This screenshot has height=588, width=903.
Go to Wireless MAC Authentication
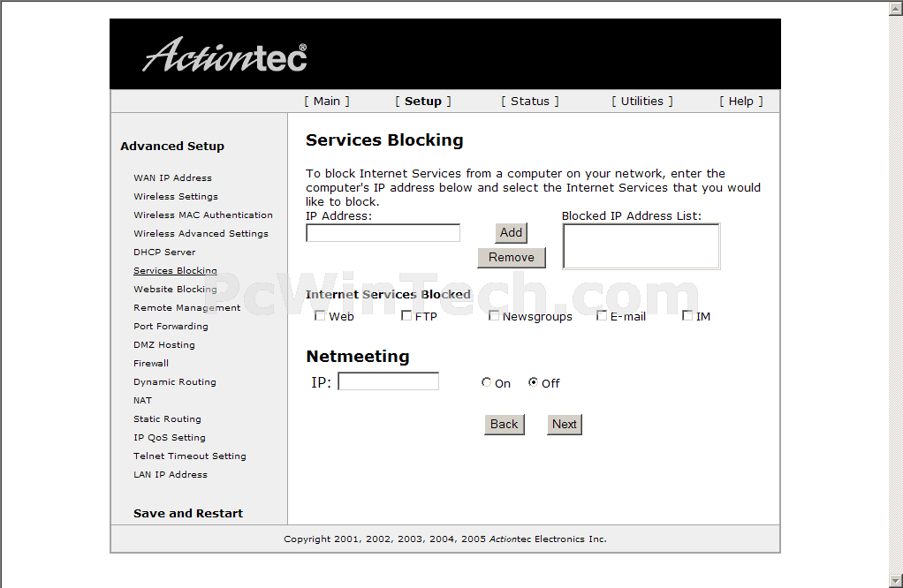click(x=203, y=215)
